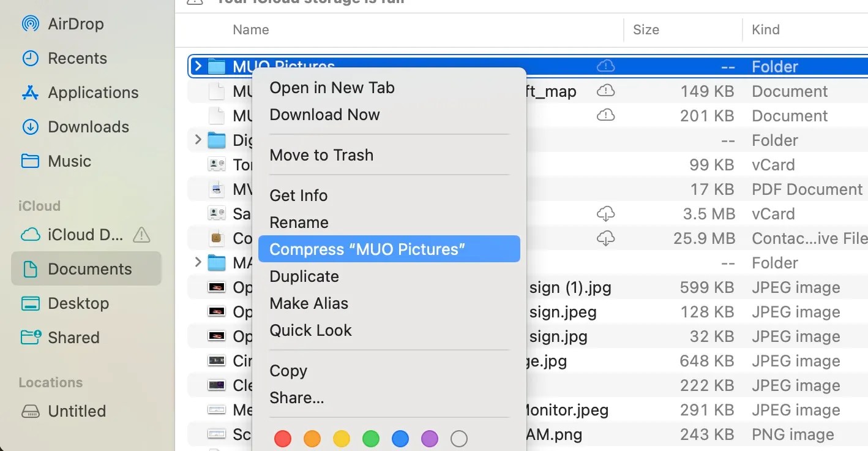Click Download Now in the context menu
The image size is (868, 451).
324,115
